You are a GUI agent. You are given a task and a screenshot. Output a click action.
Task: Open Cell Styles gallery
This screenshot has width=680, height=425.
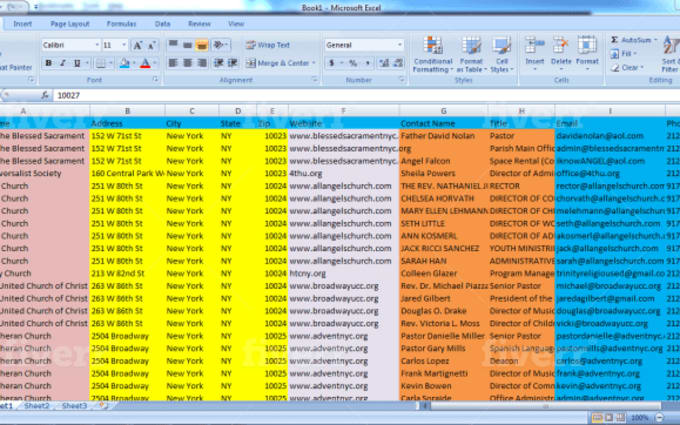[502, 54]
